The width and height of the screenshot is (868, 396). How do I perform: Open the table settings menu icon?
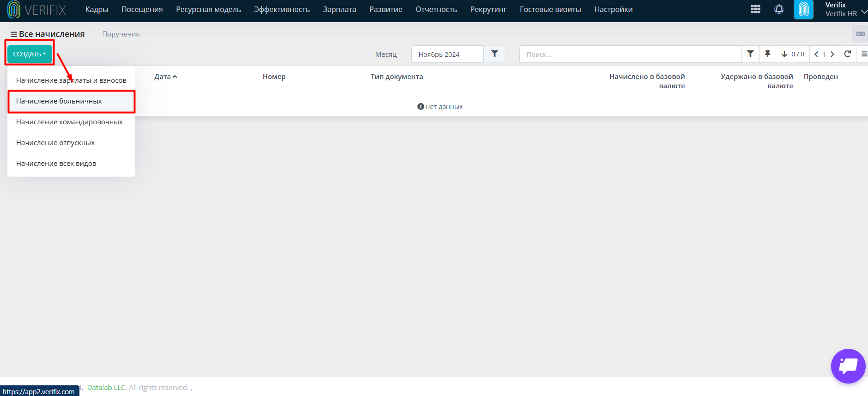pos(864,54)
